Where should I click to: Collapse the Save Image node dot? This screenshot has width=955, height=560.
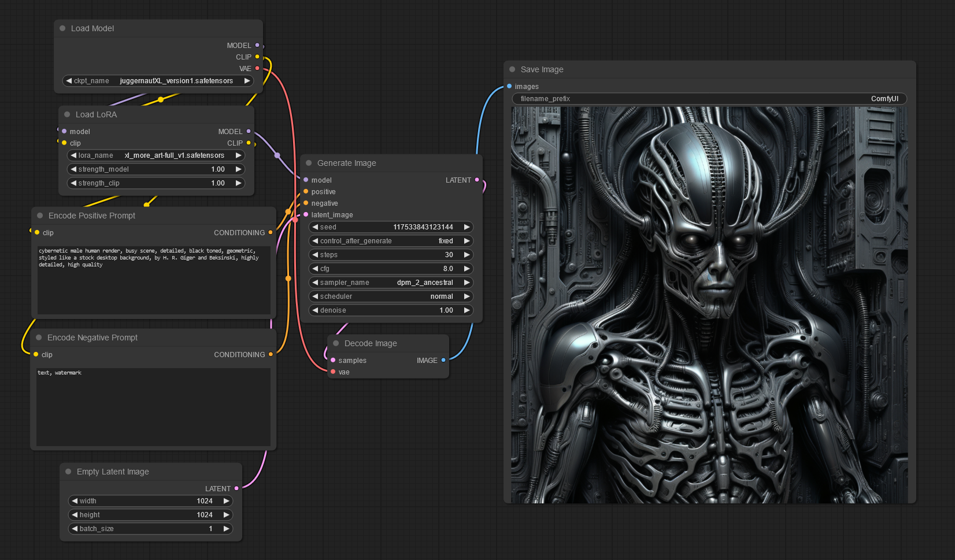point(512,69)
